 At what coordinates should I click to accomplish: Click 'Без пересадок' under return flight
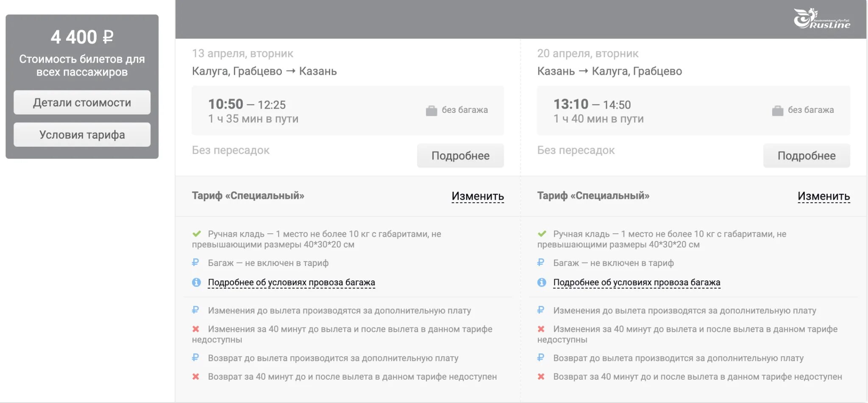pyautogui.click(x=576, y=150)
